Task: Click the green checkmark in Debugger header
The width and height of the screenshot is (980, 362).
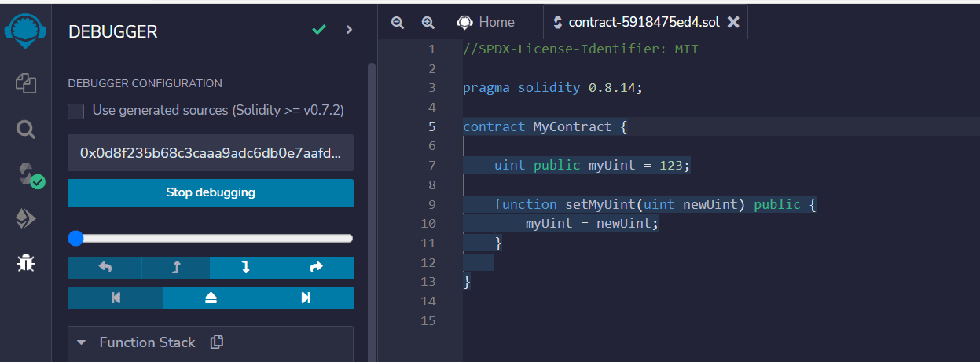Action: [318, 30]
